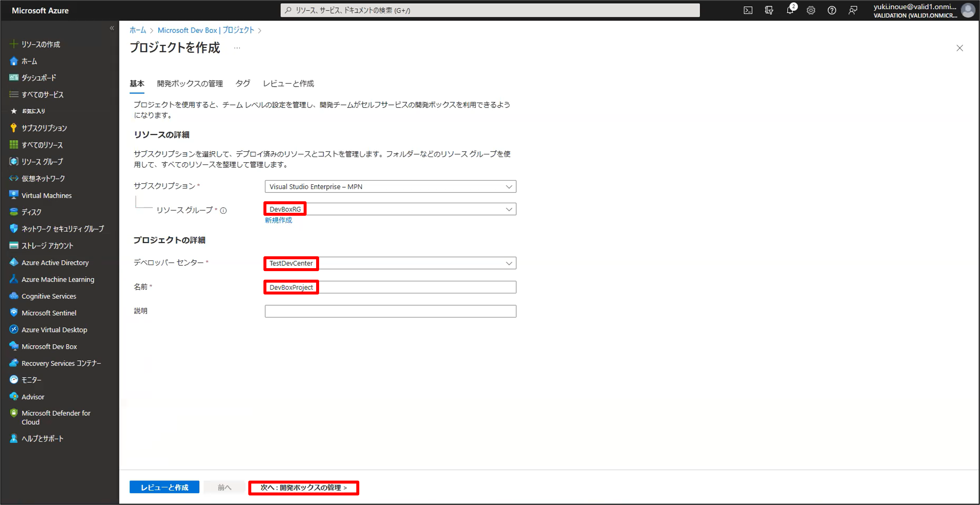Collapse the left sidebar menu

(112, 28)
